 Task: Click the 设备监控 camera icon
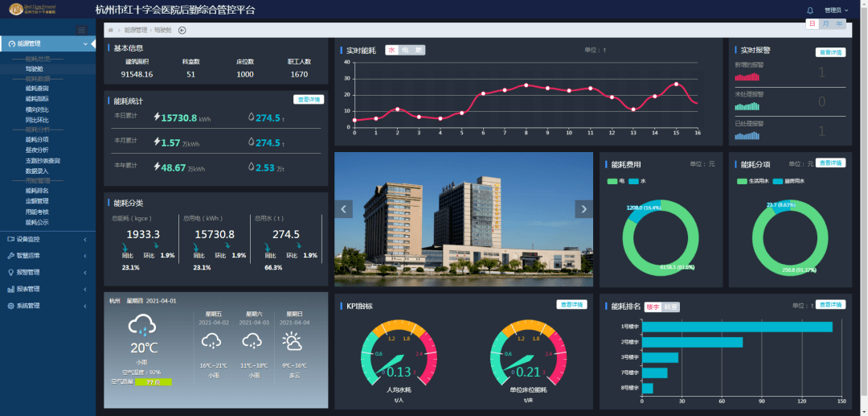point(11,239)
